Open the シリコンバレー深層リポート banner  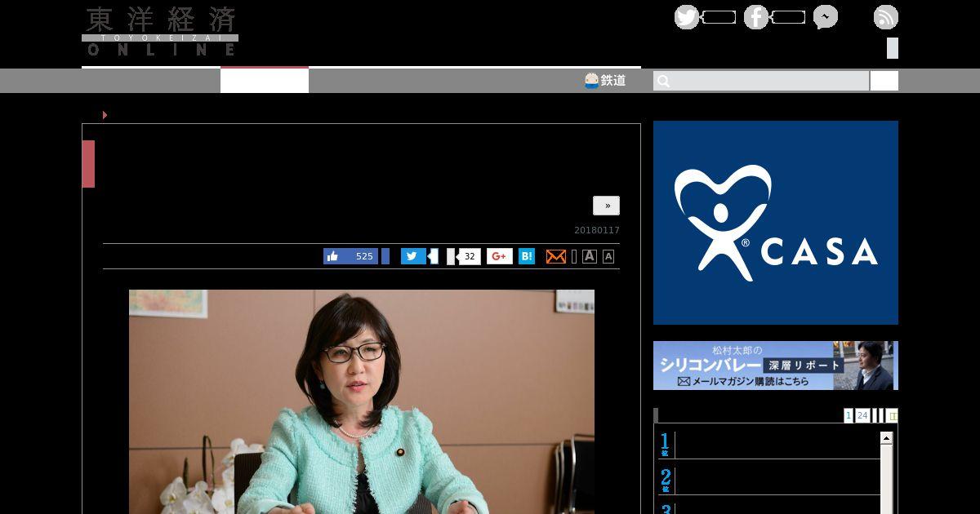[x=776, y=366]
